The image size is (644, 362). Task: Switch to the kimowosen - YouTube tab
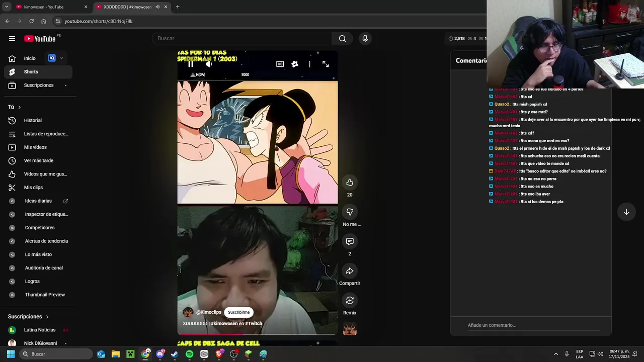tap(50, 7)
